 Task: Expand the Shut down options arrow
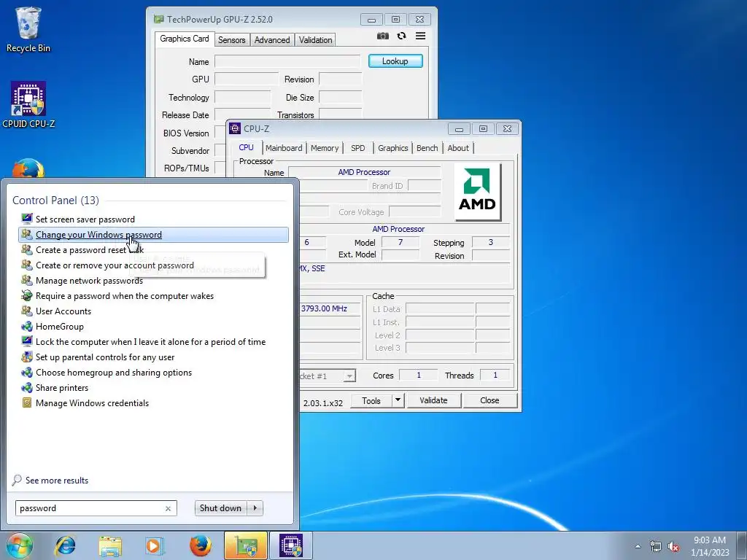[255, 508]
